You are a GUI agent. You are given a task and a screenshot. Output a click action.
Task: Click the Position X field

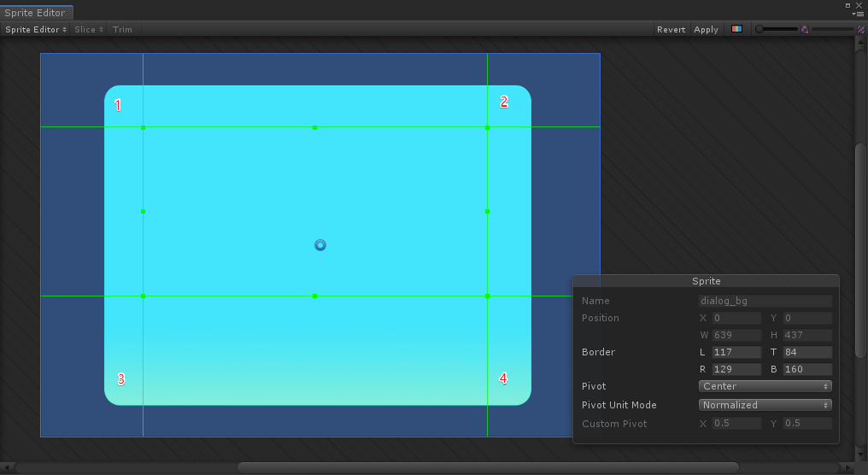pos(736,318)
